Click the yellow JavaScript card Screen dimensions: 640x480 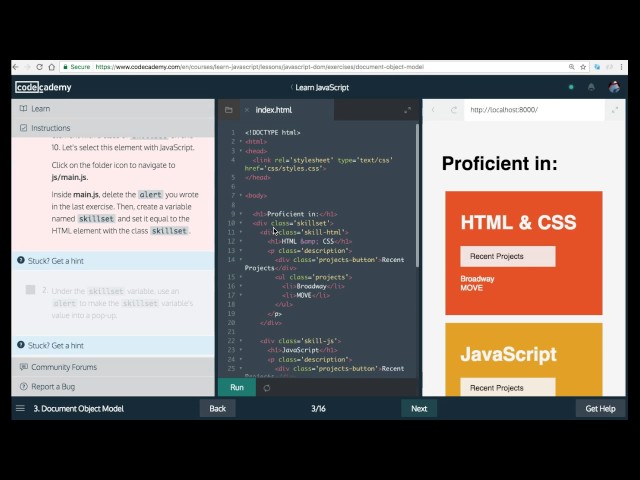point(524,359)
